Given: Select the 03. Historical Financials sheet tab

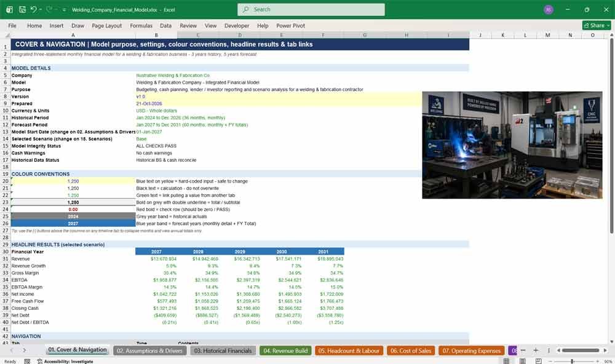Looking at the screenshot, I should (223, 350).
